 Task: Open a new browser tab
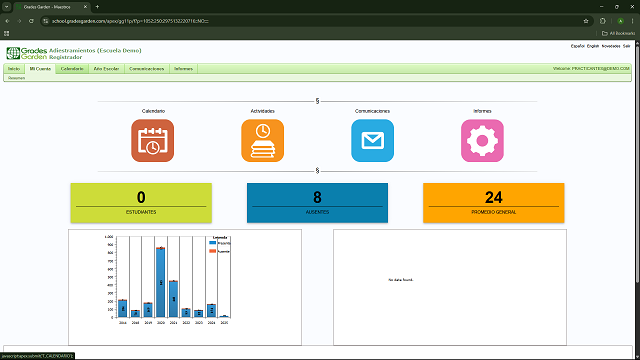point(97,7)
